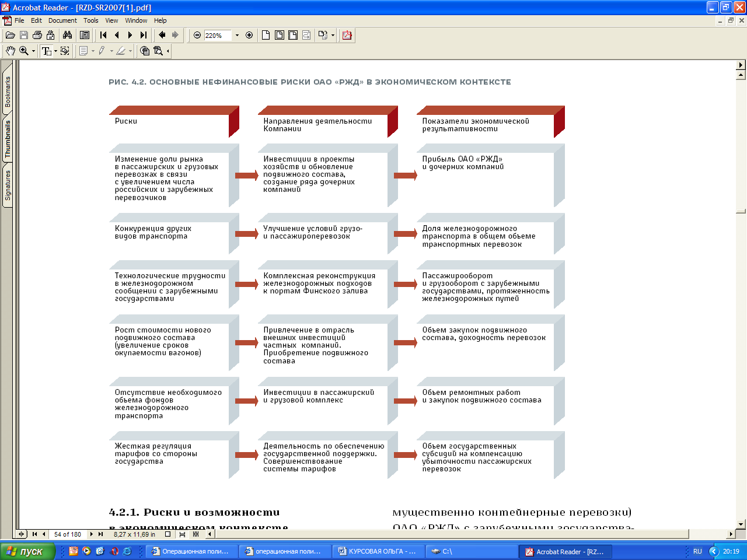This screenshot has width=747, height=560.
Task: Click the zoom in plus button
Action: tap(249, 35)
